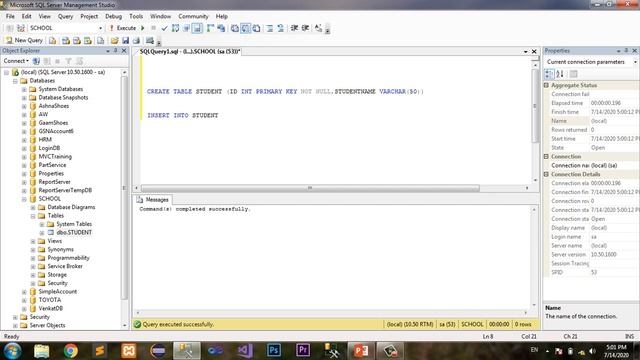Click the Parse checkmark icon
The width and height of the screenshot is (640, 360).
click(x=164, y=28)
